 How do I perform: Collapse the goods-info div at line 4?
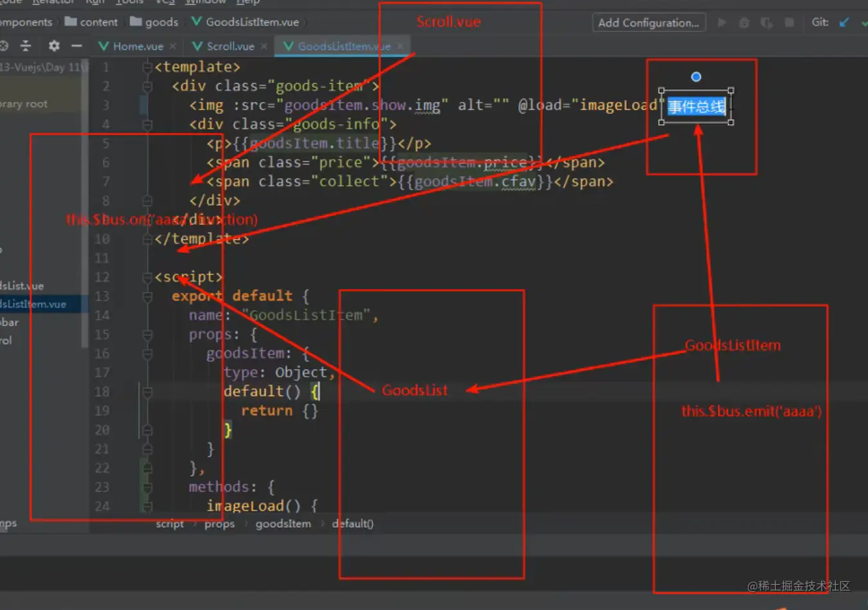[x=147, y=124]
